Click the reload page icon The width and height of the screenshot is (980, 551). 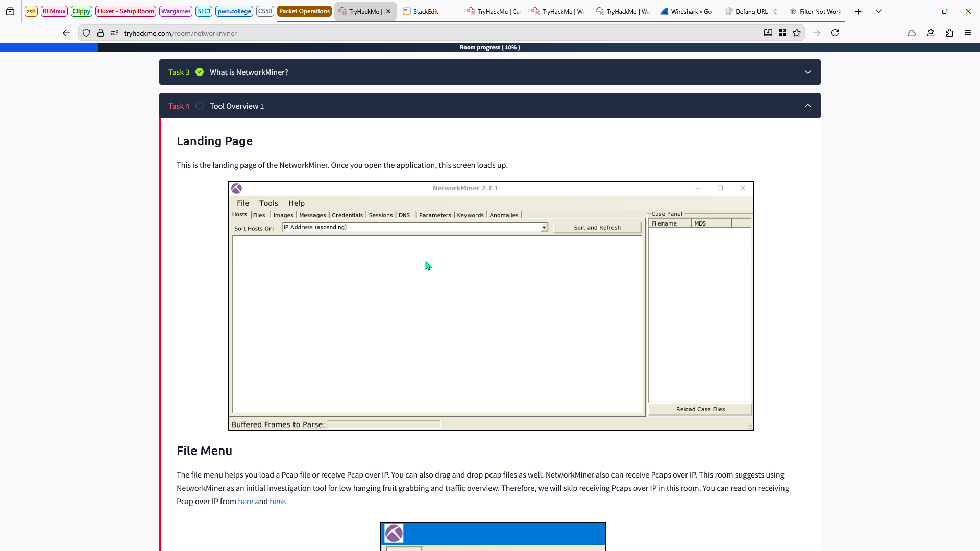click(835, 33)
